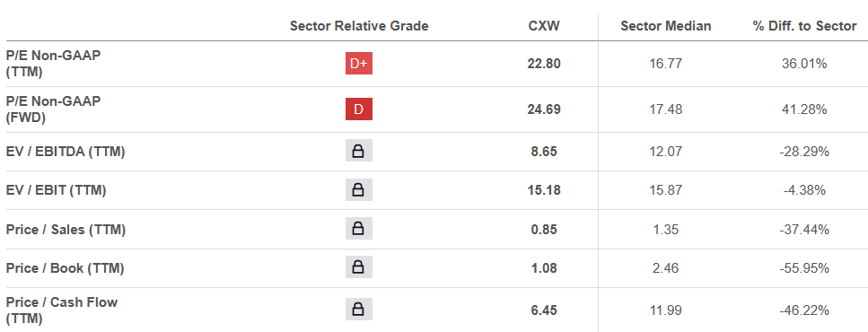
Task: Click the D+ grade badge for P/E TTM
Action: (x=359, y=64)
